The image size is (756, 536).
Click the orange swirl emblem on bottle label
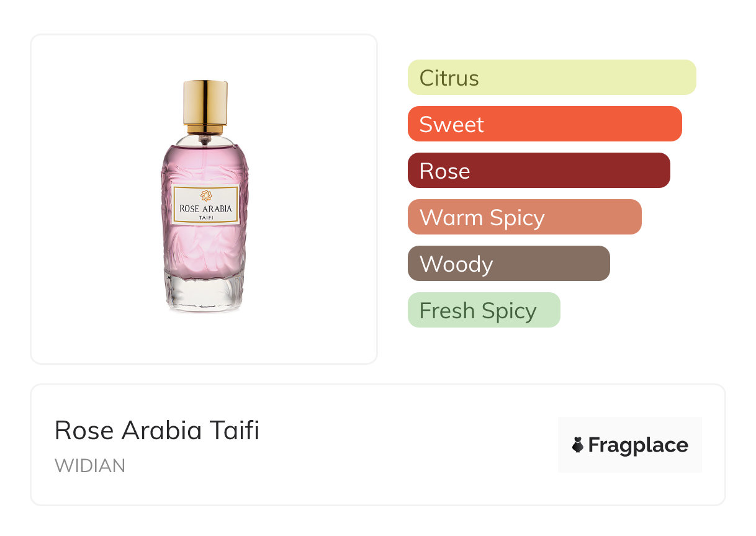[x=205, y=195]
